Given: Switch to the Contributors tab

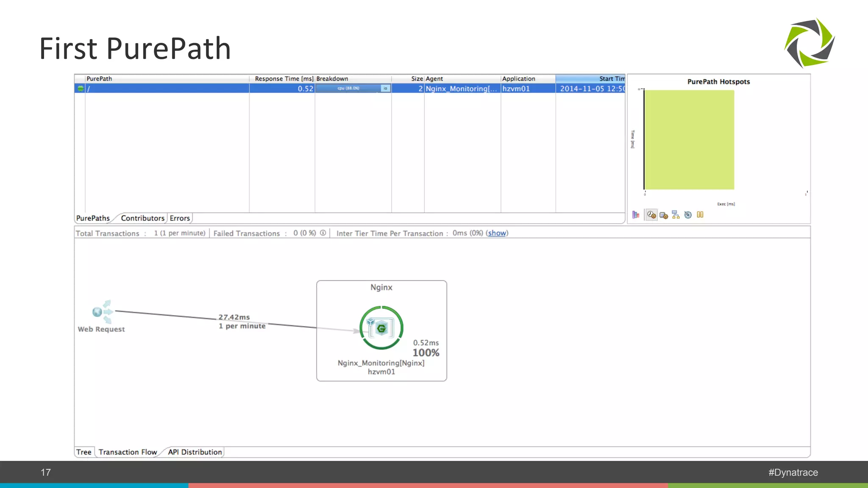Looking at the screenshot, I should 142,218.
